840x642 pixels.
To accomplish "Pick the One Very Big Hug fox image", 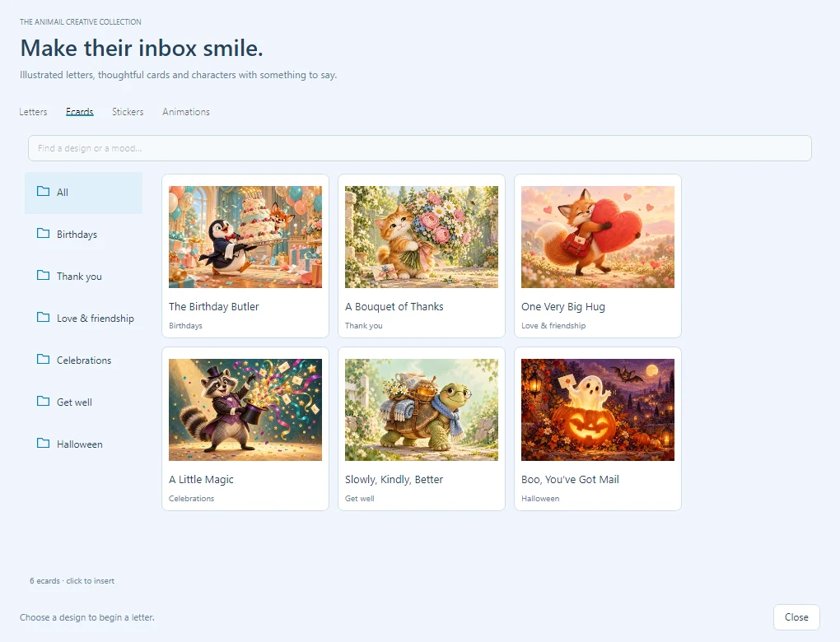I will coord(598,237).
